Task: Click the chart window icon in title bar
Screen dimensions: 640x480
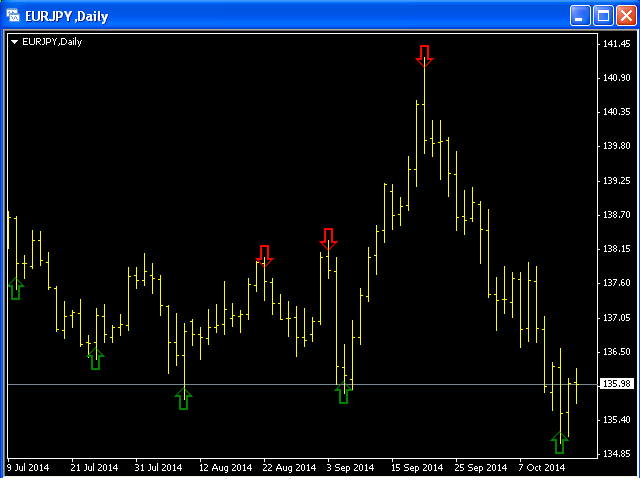Action: tap(13, 16)
